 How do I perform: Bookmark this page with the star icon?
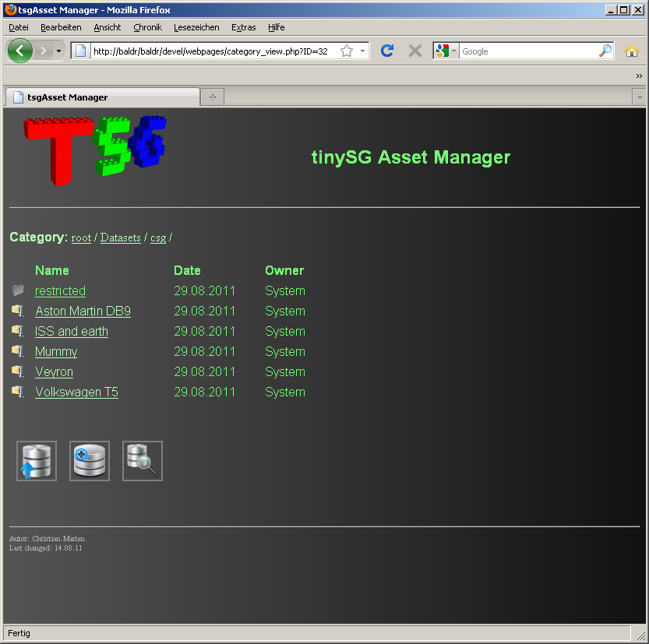(x=347, y=51)
